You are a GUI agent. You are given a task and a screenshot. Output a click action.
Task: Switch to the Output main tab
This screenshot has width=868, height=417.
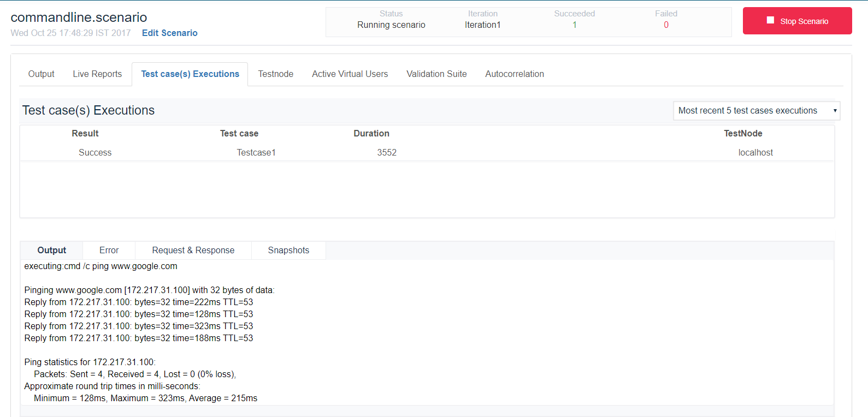point(42,74)
